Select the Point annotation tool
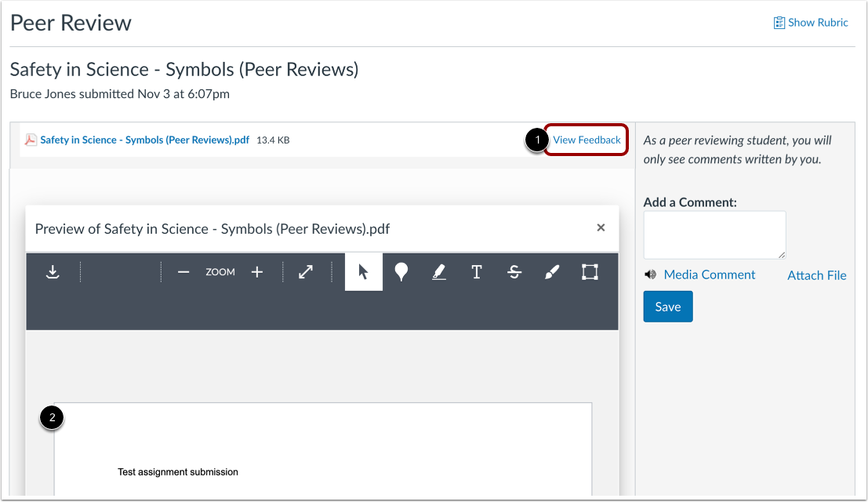Image resolution: width=868 pixels, height=502 pixels. coord(401,271)
